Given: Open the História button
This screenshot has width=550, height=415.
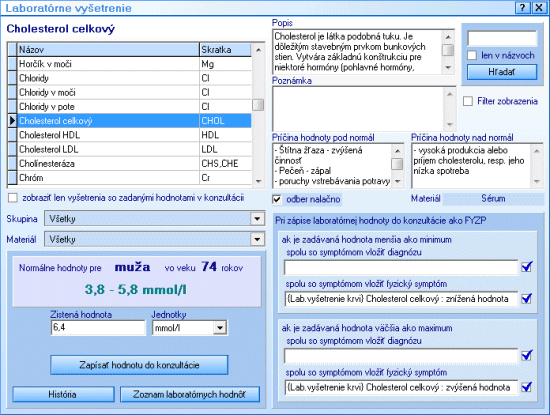Looking at the screenshot, I should click(x=63, y=394).
